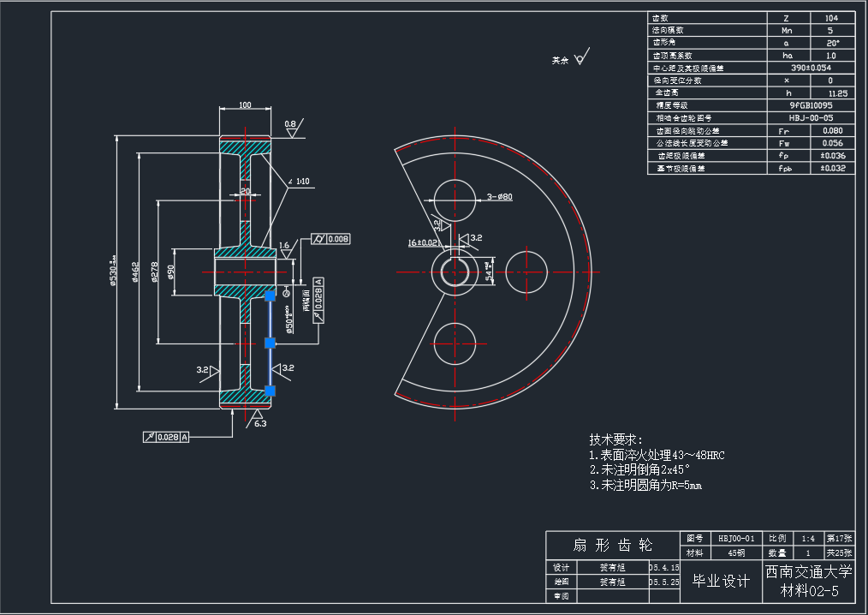The width and height of the screenshot is (868, 615).
Task: Click the tooth count value 104
Action: pyautogui.click(x=831, y=18)
